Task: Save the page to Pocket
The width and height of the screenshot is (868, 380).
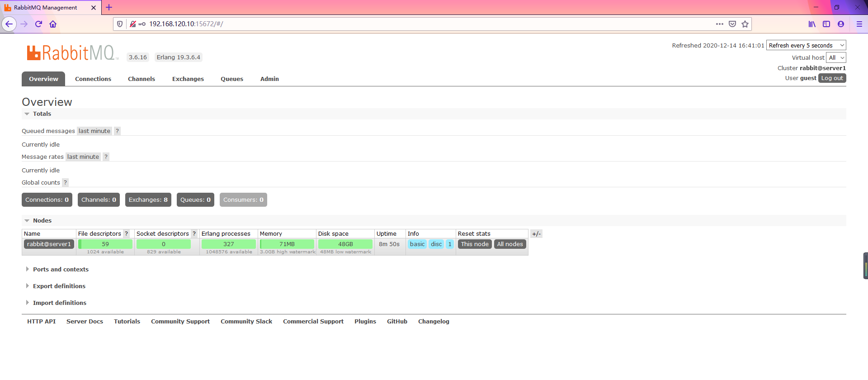Action: click(732, 24)
